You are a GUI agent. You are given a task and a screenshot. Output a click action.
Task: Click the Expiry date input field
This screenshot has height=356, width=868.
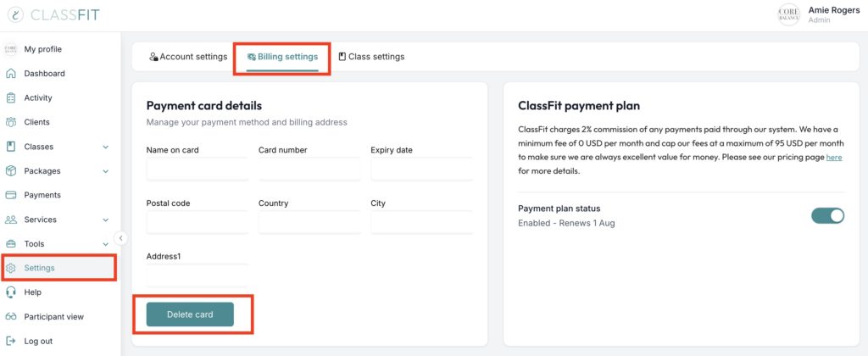click(422, 169)
